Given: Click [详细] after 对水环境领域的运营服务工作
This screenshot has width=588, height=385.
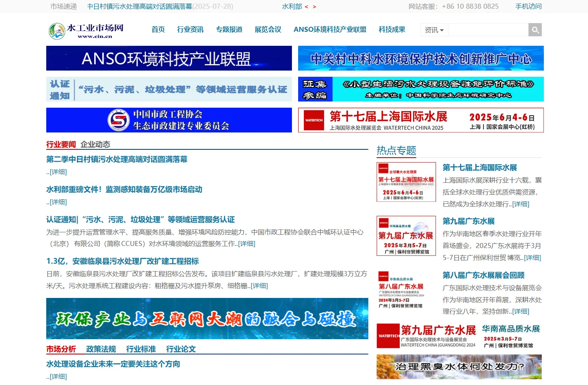Looking at the screenshot, I should pyautogui.click(x=247, y=244).
